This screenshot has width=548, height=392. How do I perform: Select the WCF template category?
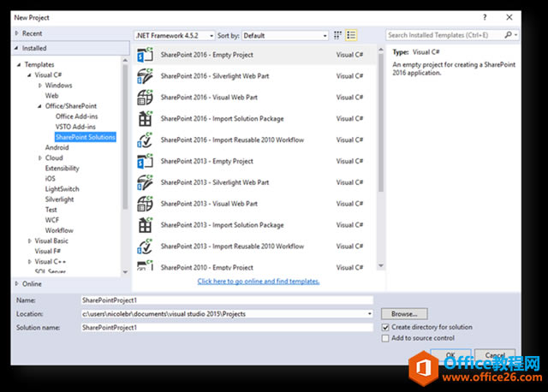tap(52, 220)
